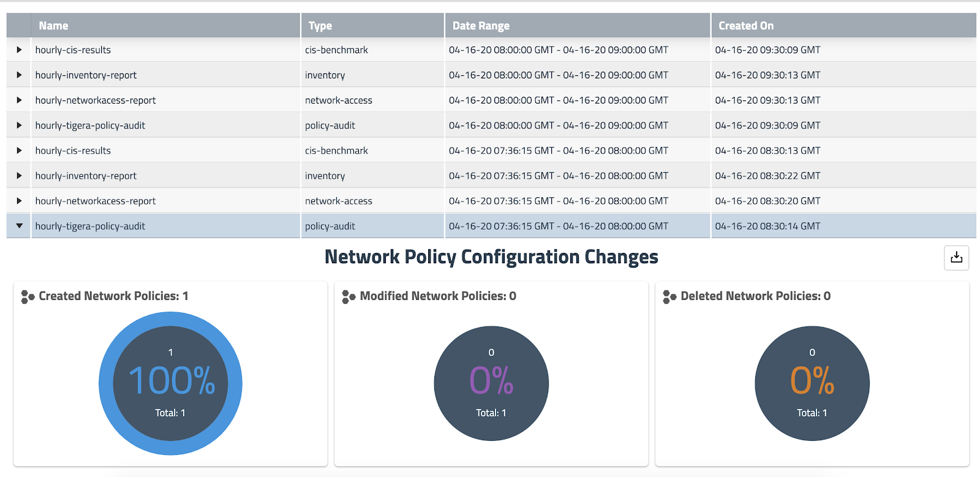Click inventory type created 08:30:22

pos(325,175)
